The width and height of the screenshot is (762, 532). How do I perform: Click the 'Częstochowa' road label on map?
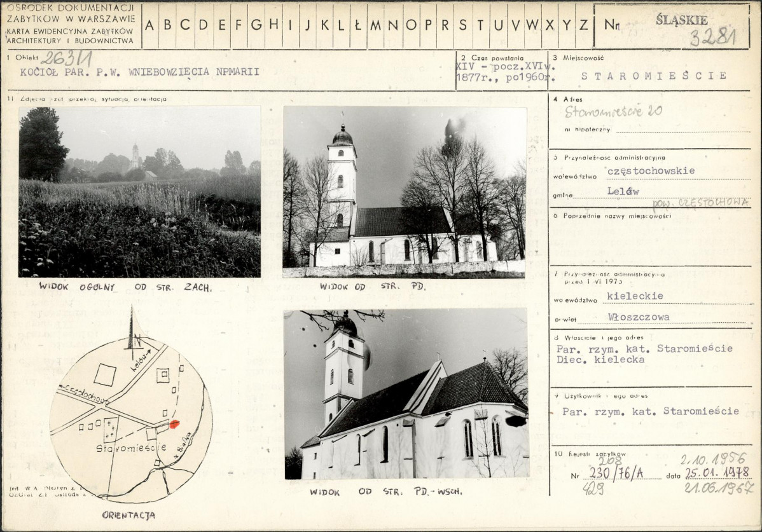pyautogui.click(x=85, y=395)
